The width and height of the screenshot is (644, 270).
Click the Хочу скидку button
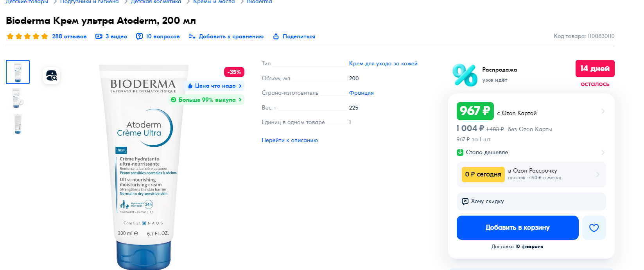(531, 201)
